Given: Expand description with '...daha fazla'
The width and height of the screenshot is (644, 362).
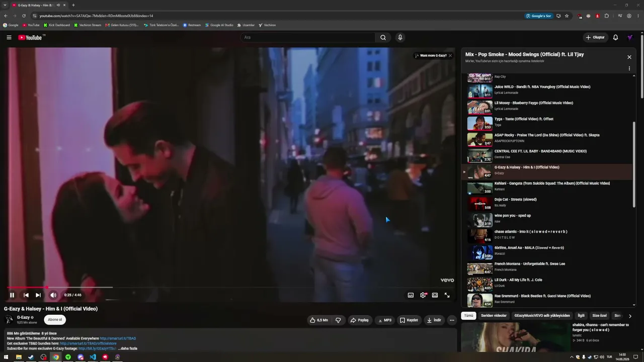Looking at the screenshot, I should [x=127, y=348].
